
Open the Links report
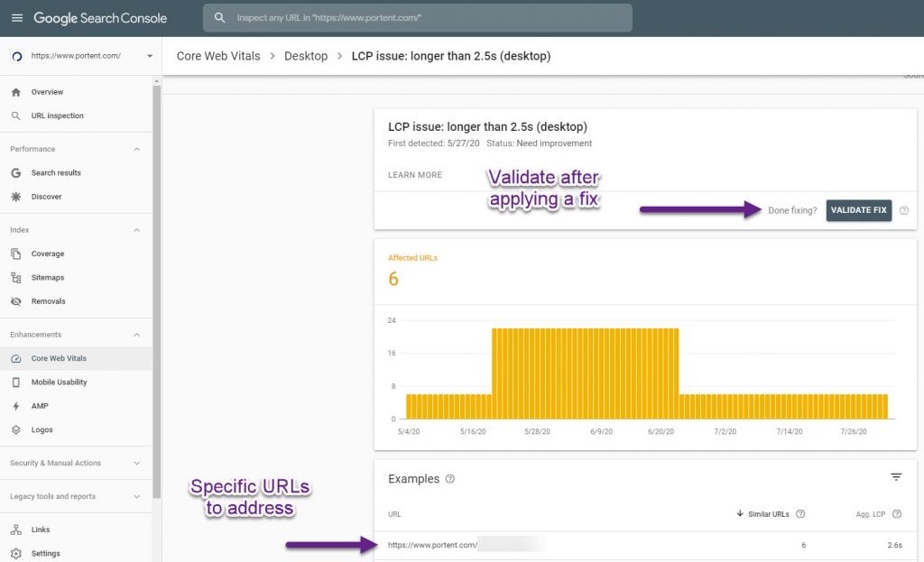click(x=76, y=530)
